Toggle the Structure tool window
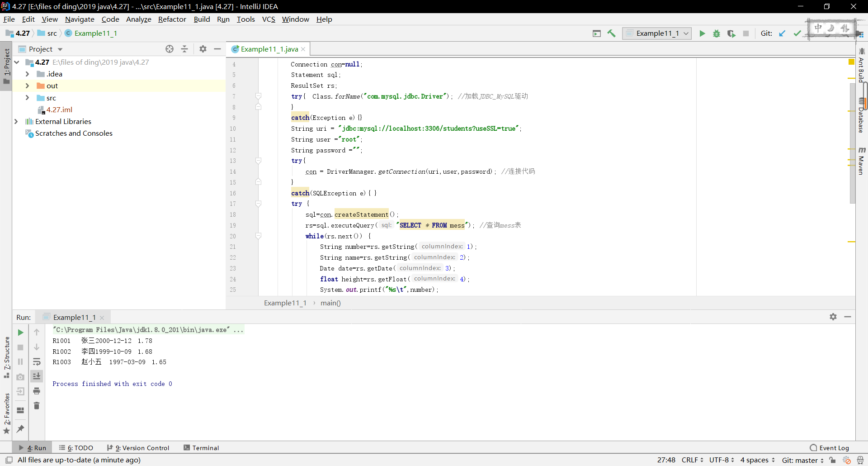 click(6, 357)
